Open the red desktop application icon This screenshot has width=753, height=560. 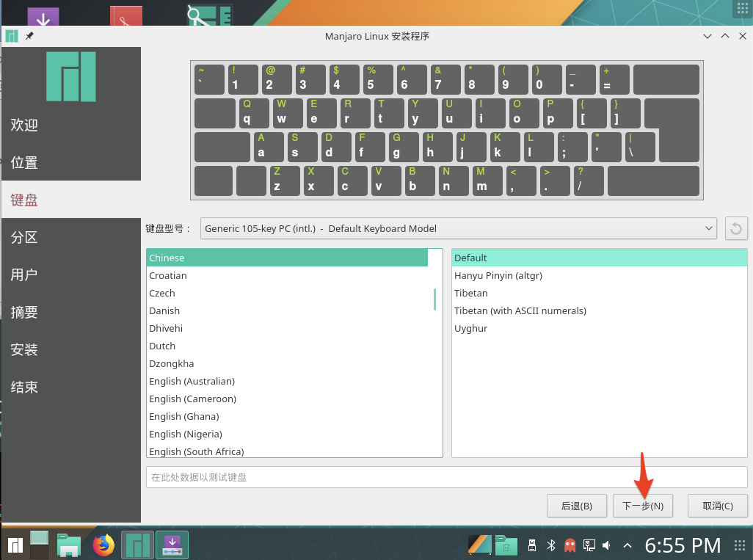point(125,16)
